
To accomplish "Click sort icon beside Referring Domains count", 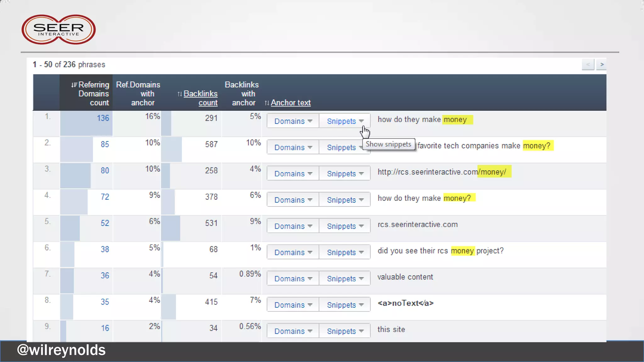I will click(x=74, y=85).
